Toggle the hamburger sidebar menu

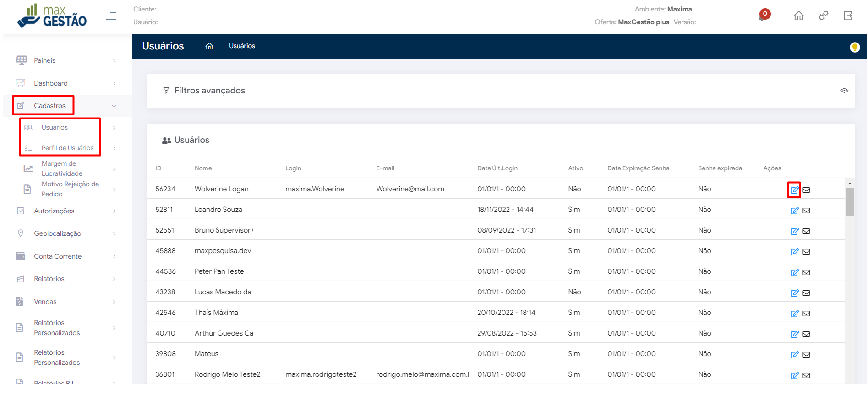pyautogui.click(x=109, y=16)
